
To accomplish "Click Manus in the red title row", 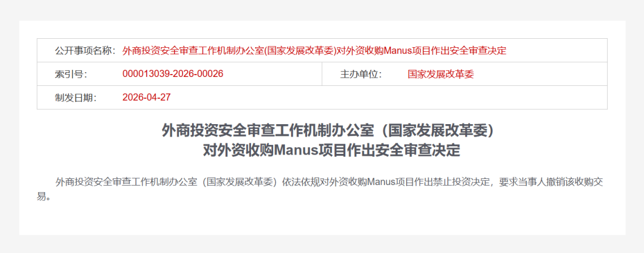I will pos(399,51).
